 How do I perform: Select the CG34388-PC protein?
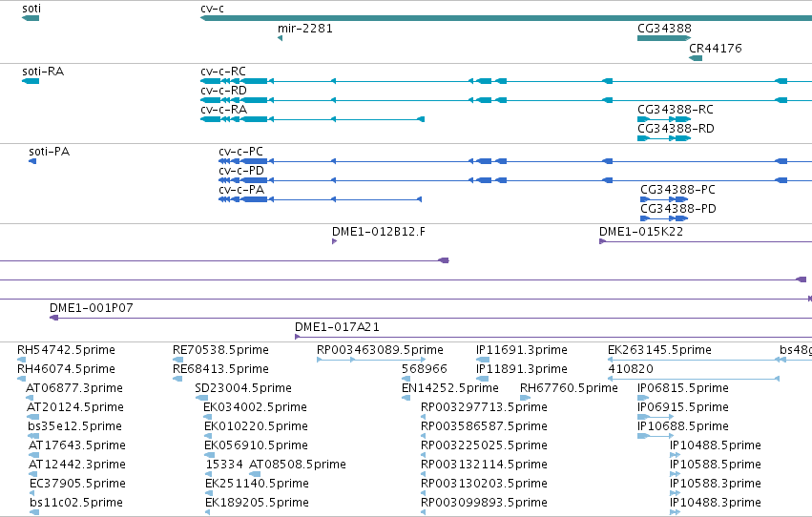664,199
